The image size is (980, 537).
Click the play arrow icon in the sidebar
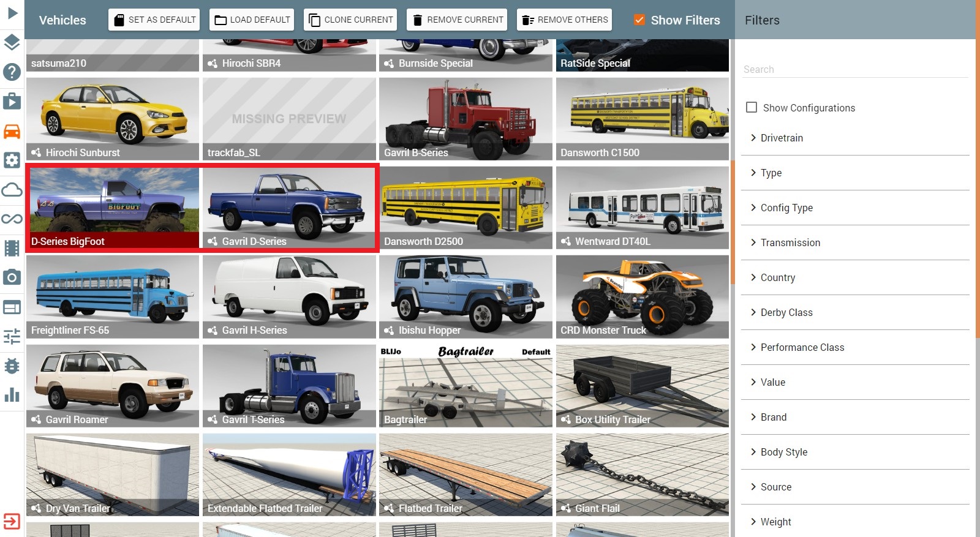pos(12,13)
